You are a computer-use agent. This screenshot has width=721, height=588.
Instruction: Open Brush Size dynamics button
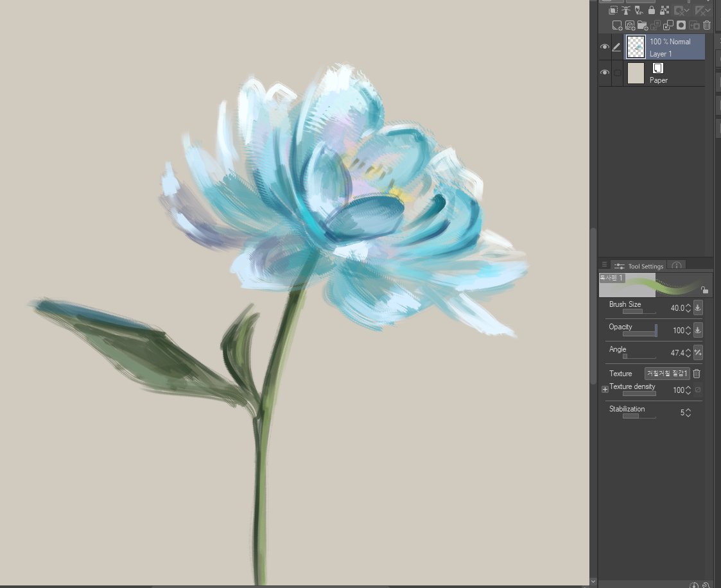point(697,307)
